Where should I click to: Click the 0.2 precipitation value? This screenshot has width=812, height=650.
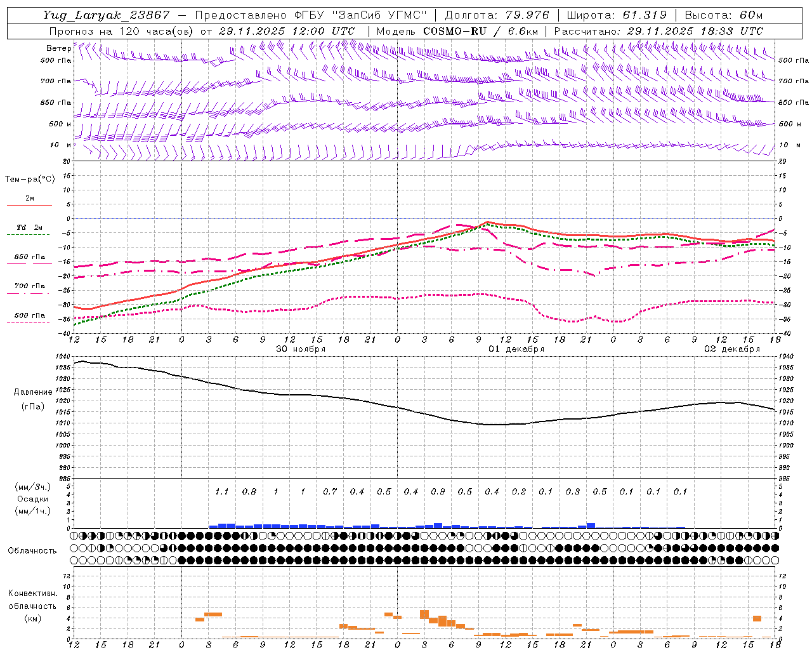click(518, 492)
